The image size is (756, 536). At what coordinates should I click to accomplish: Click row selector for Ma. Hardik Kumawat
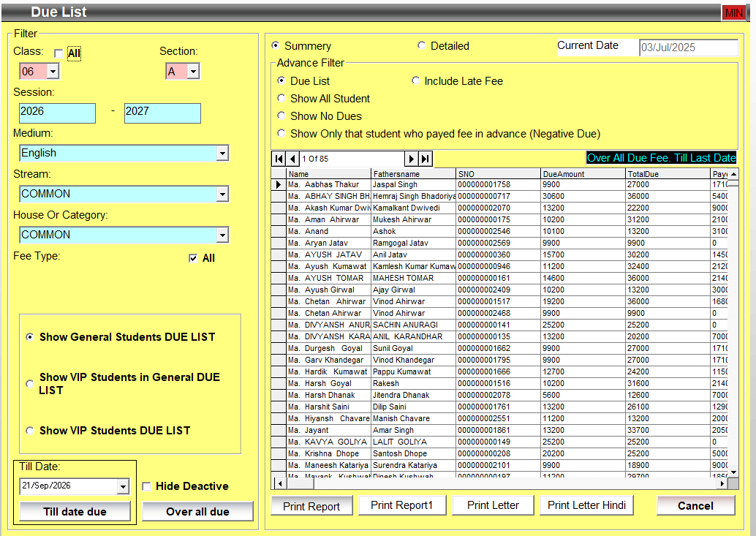[x=279, y=371]
